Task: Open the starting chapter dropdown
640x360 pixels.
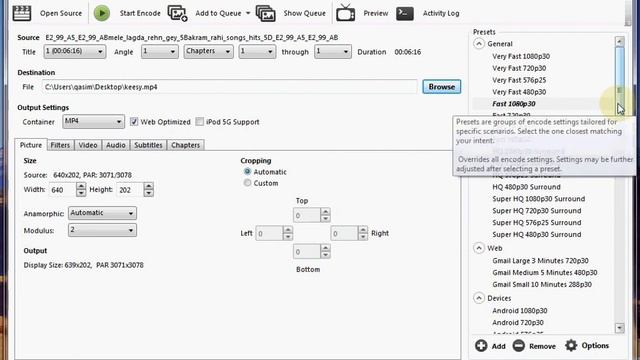Action: [x=257, y=51]
